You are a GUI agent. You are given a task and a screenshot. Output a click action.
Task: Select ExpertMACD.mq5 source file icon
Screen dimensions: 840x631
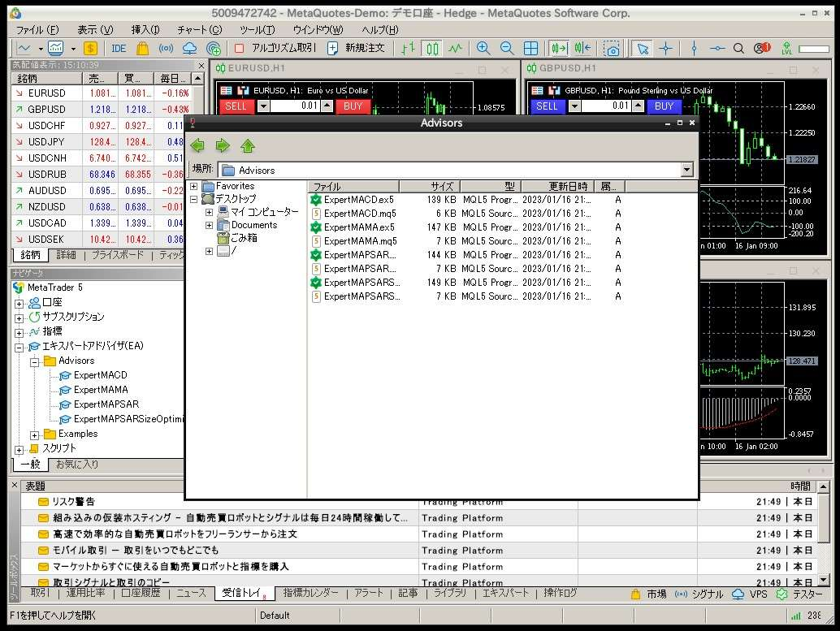[316, 214]
